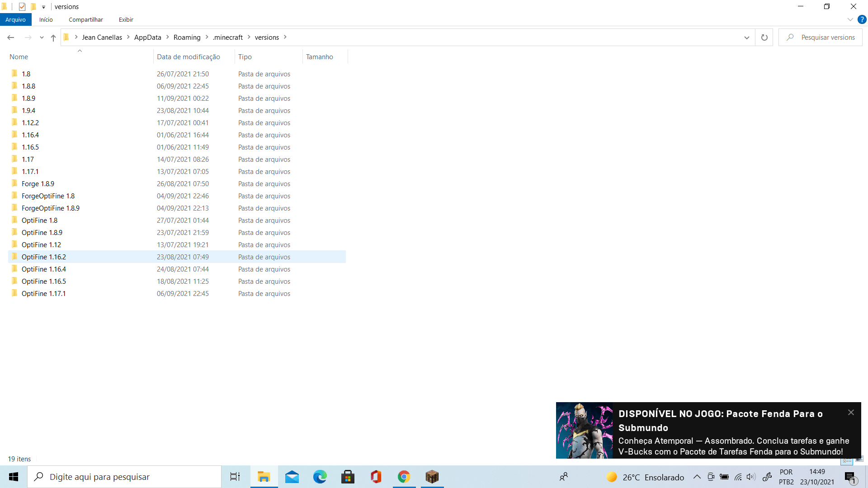868x488 pixels.
Task: Switch input language POR PTB2
Action: [786, 477]
